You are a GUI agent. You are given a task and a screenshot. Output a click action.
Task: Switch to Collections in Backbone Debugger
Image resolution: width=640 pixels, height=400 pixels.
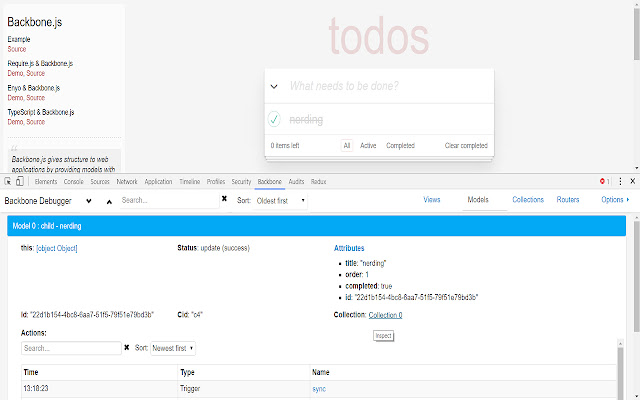click(528, 200)
